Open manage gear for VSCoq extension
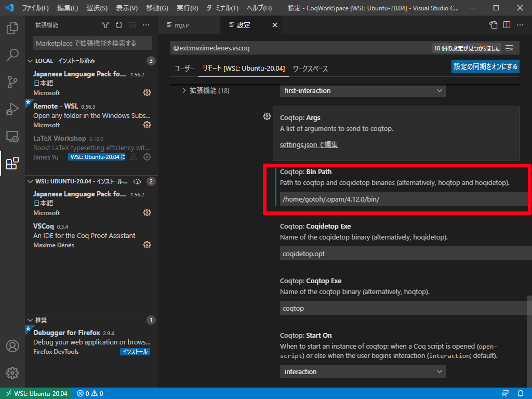 (x=147, y=245)
